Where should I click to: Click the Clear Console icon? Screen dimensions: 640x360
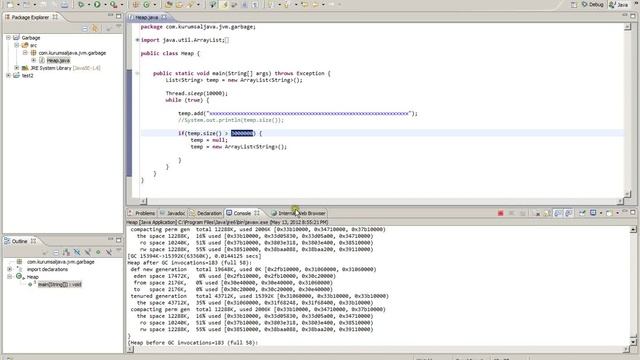tap(537, 213)
